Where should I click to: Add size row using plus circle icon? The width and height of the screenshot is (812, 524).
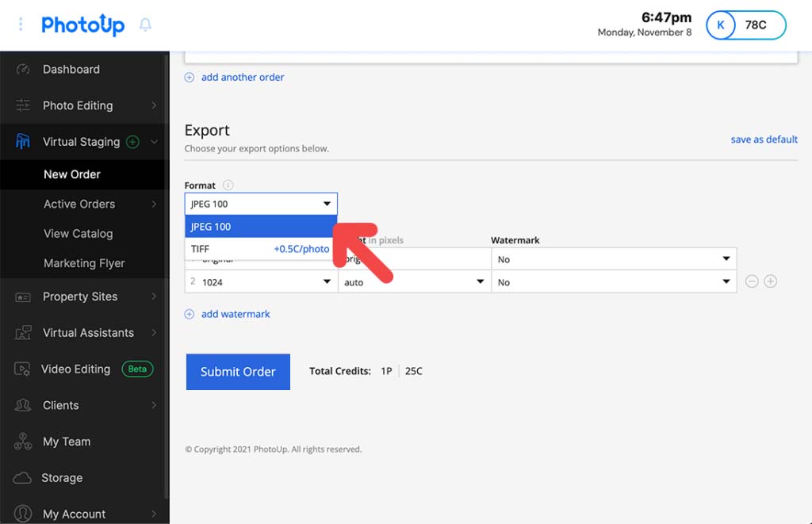tap(770, 281)
